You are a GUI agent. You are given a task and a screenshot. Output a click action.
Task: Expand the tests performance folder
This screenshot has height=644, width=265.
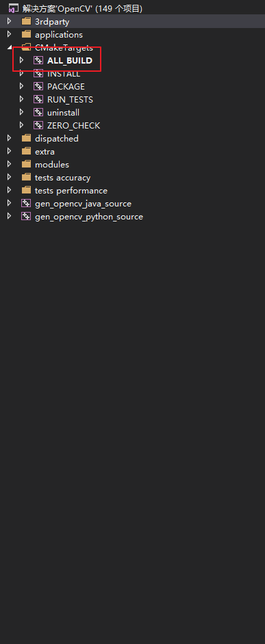pyautogui.click(x=9, y=191)
